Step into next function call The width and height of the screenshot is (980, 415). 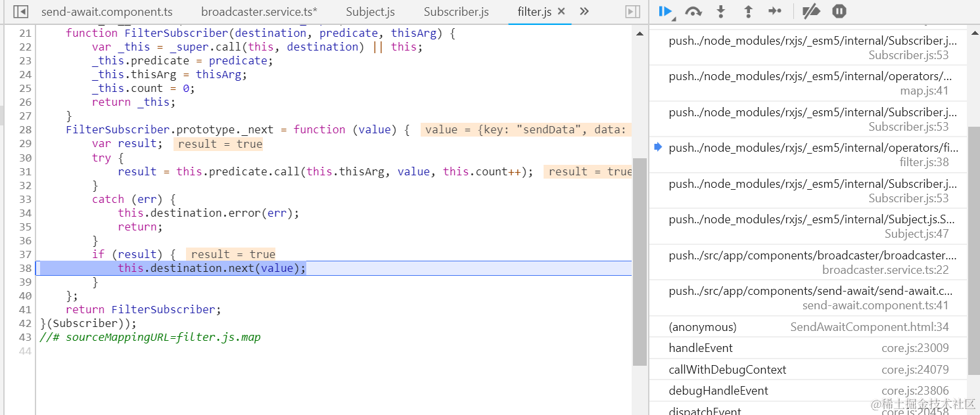pos(721,11)
